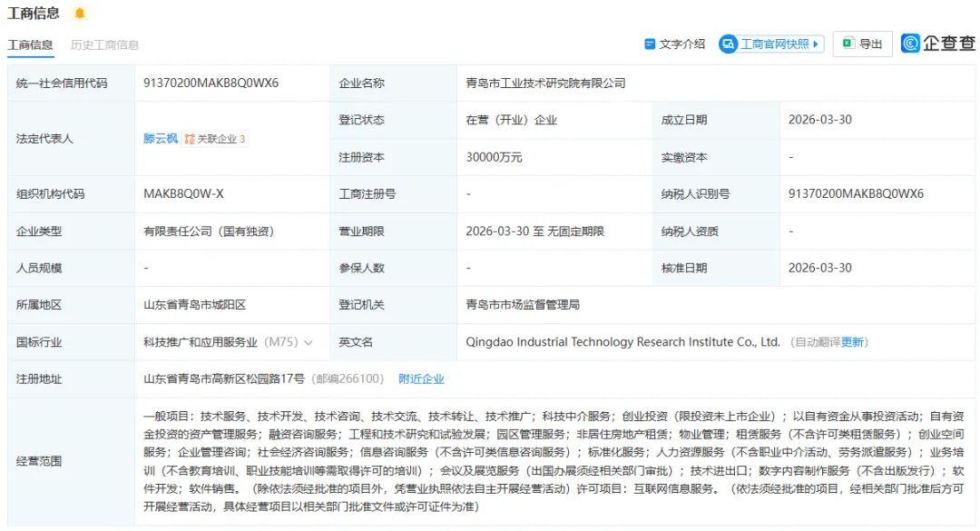Click the 导出 export button
Image resolution: width=980 pixels, height=531 pixels.
[x=863, y=44]
